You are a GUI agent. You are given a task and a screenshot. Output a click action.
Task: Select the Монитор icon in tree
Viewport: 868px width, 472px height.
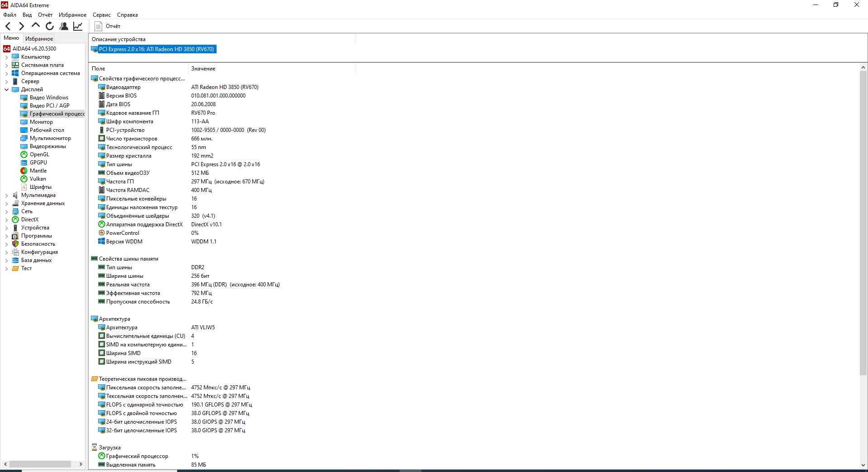[24, 122]
